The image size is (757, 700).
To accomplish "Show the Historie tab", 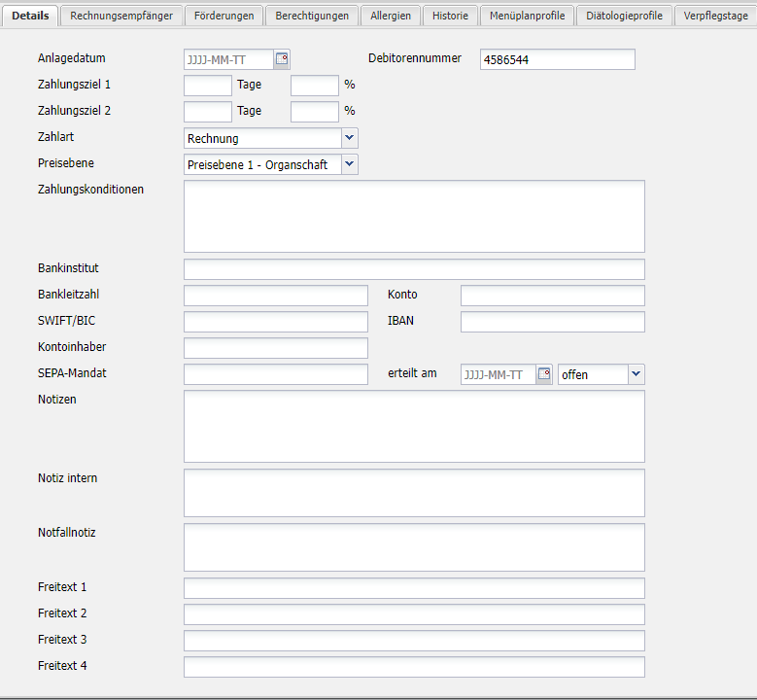I will 450,16.
